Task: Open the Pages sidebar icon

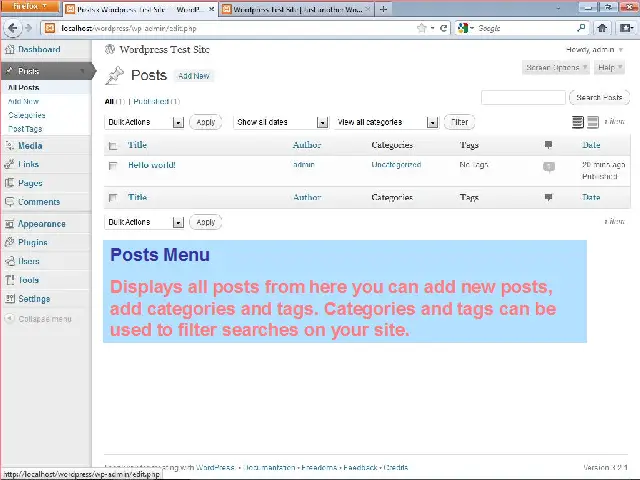Action: [x=9, y=183]
